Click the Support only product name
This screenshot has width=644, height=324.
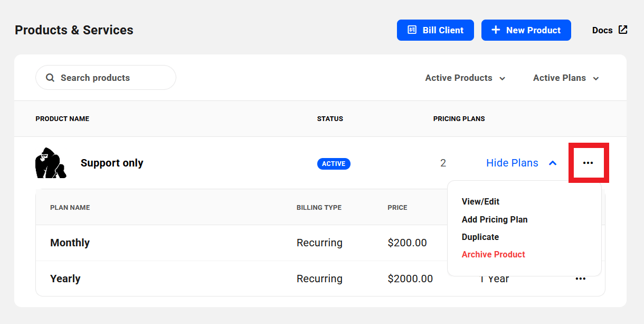(112, 163)
